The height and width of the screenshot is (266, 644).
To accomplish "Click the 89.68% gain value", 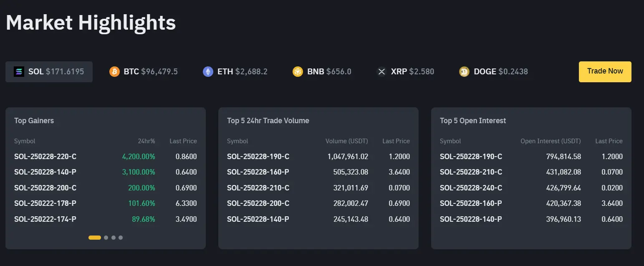I will pyautogui.click(x=144, y=219).
